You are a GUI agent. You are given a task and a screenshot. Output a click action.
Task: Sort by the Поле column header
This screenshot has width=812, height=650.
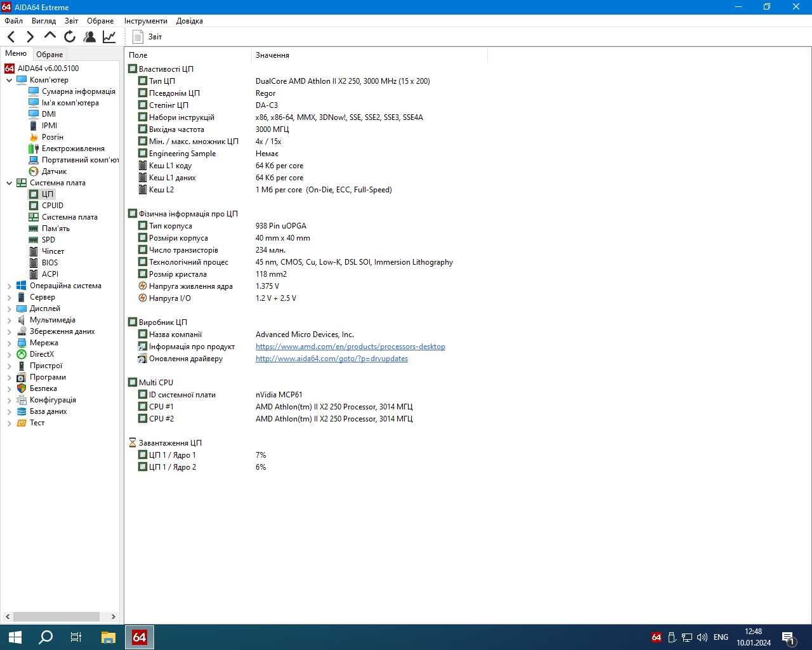[x=188, y=55]
